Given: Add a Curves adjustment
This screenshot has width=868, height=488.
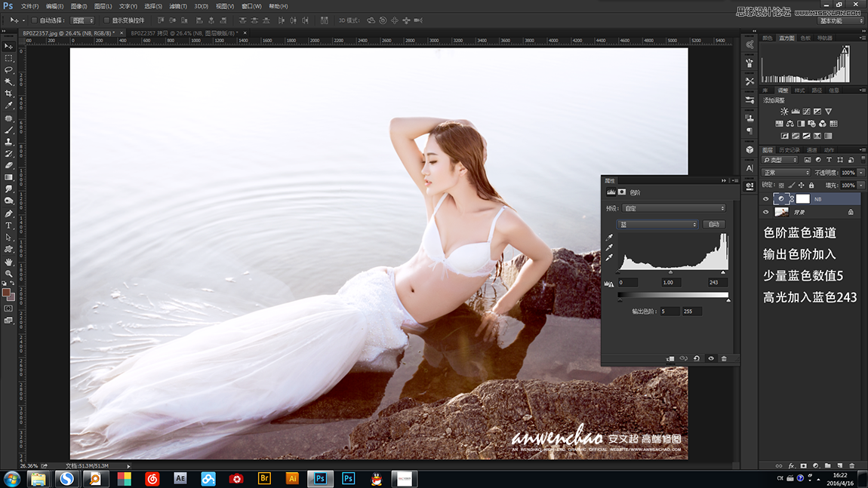Looking at the screenshot, I should coord(807,111).
